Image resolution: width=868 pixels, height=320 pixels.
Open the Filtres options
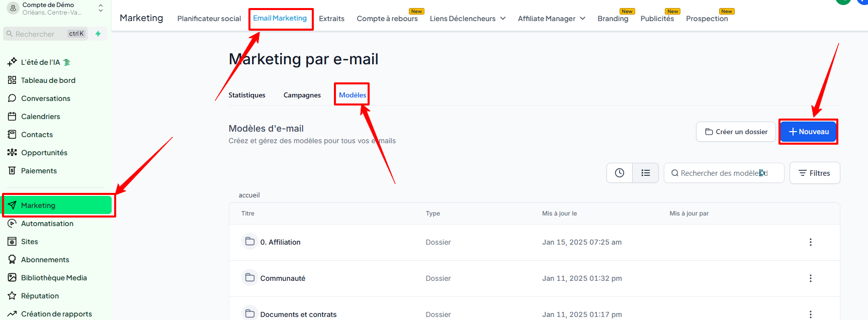pos(814,173)
